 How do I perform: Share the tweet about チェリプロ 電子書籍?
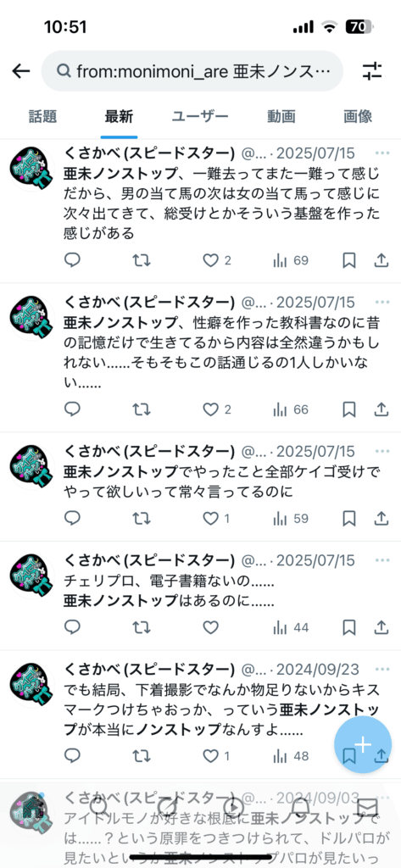click(x=381, y=627)
